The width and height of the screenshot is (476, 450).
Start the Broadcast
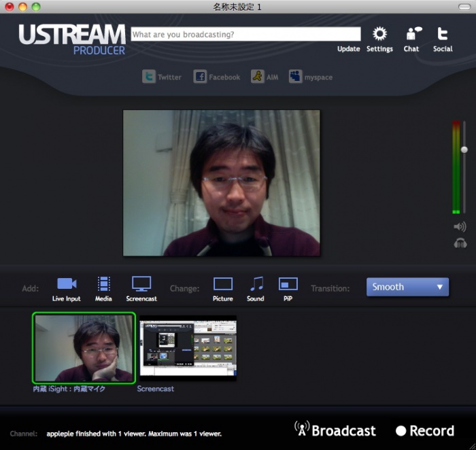(335, 430)
